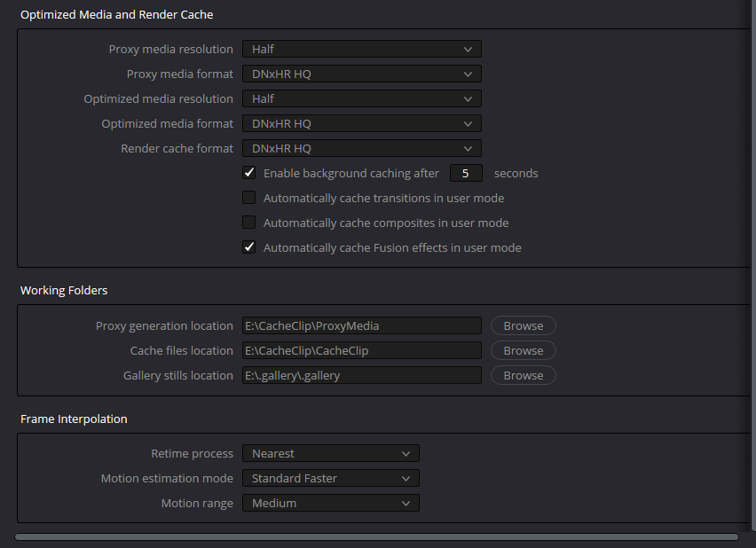Click the Proxy generation location path field
Viewport: 756px width, 548px height.
[x=361, y=325]
